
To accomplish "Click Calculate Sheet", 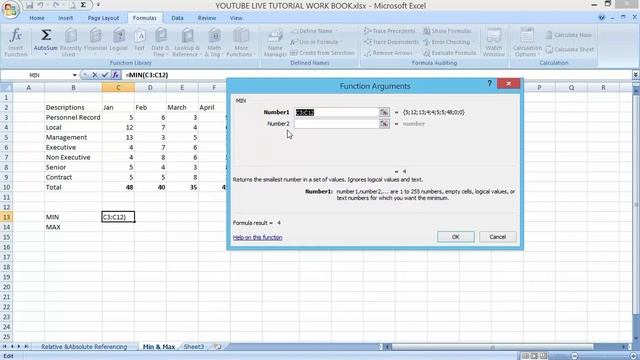I will [569, 49].
